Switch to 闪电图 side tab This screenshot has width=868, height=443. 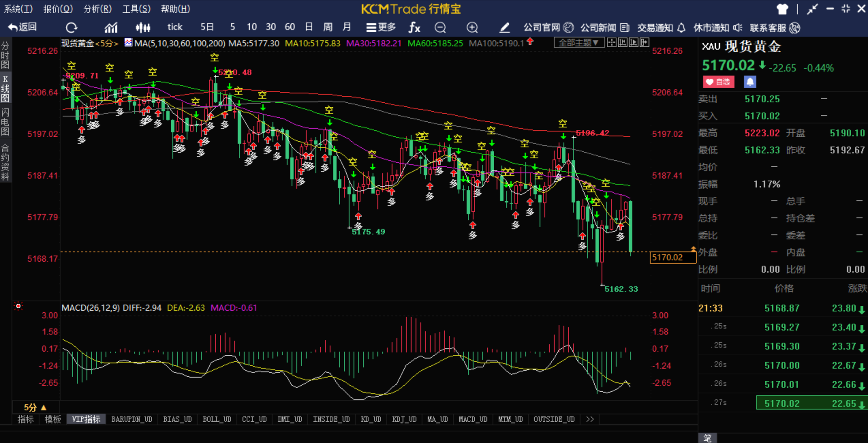[5, 122]
